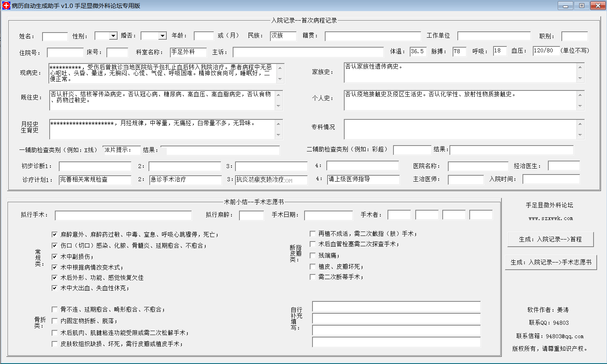Uncheck 术中大出血、失血性休克 checkbox
The image size is (607, 364).
[x=54, y=288]
